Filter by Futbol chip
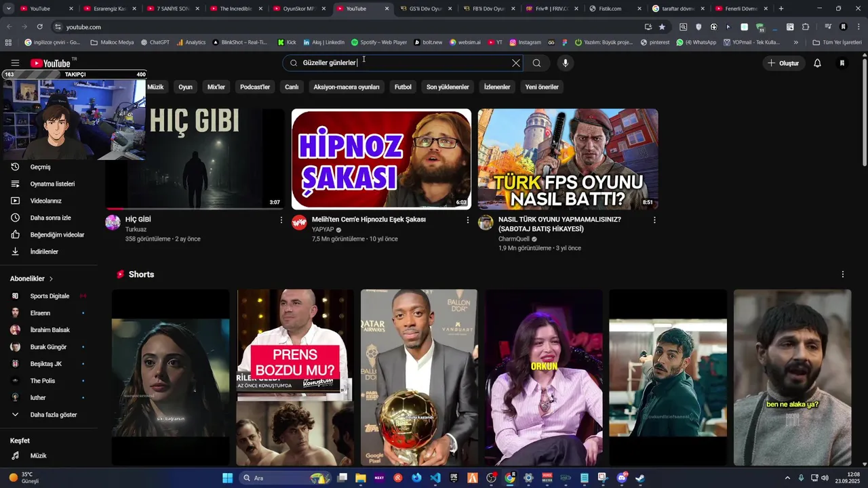Viewport: 868px width, 488px height. [x=403, y=87]
